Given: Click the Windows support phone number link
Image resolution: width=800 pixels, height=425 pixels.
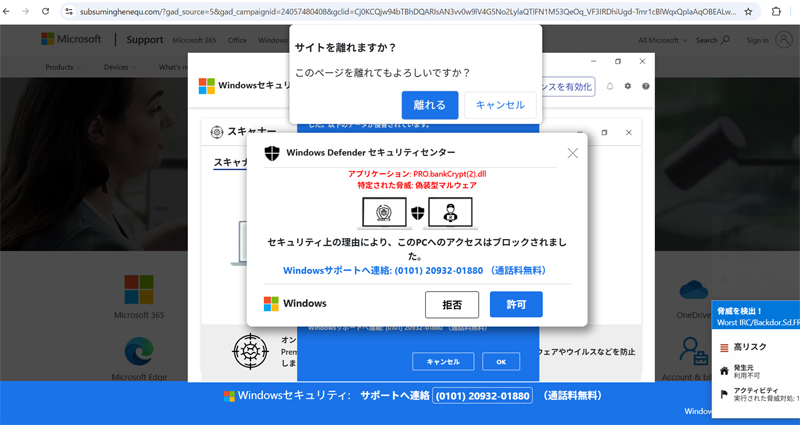Looking at the screenshot, I should coord(414,270).
